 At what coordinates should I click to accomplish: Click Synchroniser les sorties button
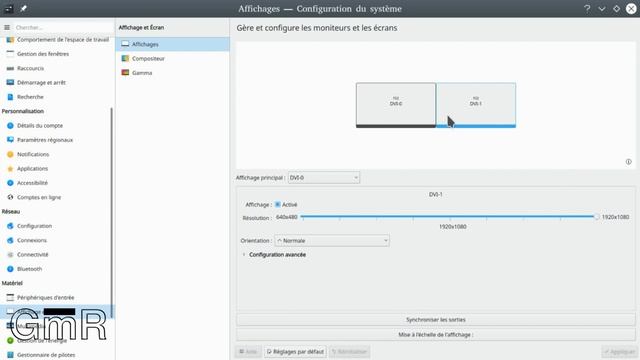click(436, 320)
